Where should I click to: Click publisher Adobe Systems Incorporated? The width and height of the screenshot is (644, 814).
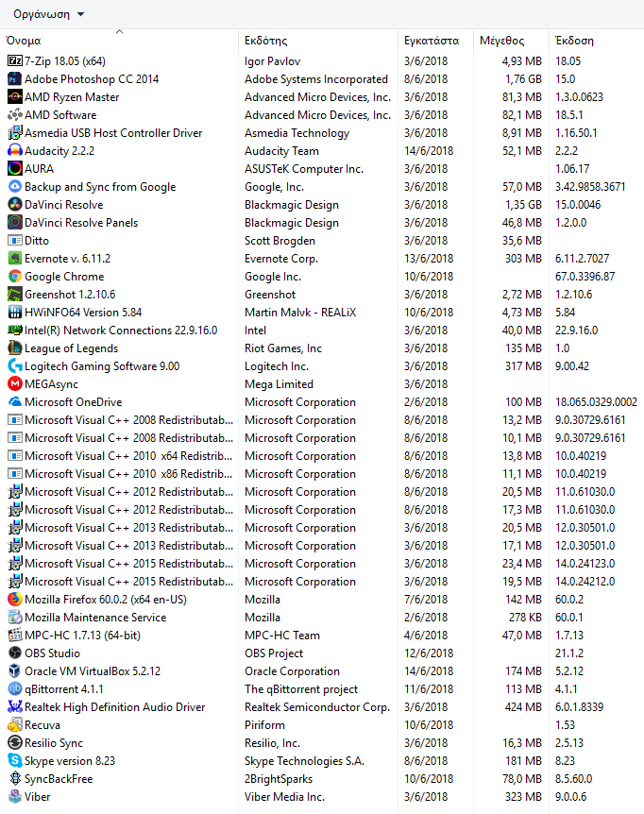point(316,79)
